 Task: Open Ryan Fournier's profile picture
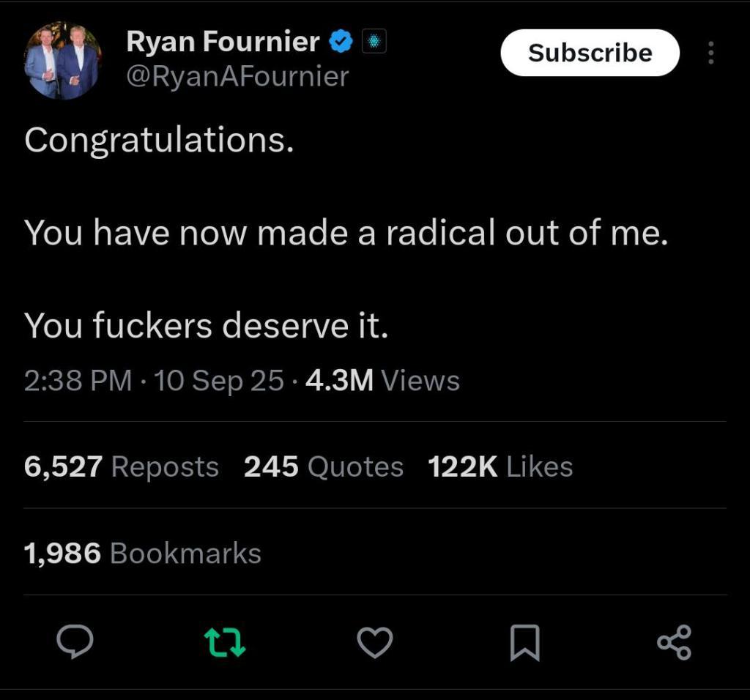[x=63, y=60]
